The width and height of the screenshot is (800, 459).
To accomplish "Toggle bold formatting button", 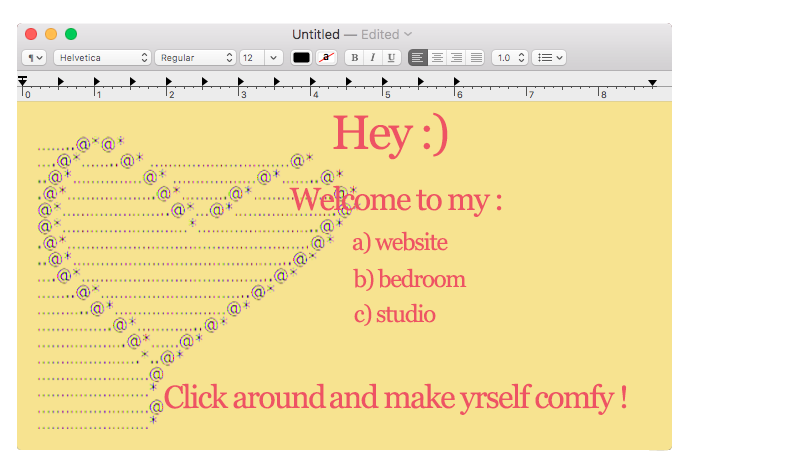I will (354, 58).
